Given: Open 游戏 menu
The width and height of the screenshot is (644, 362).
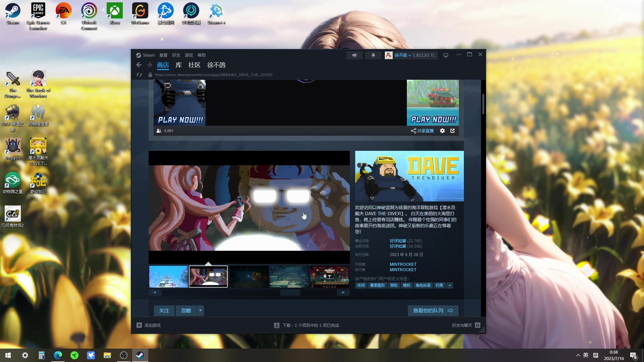Looking at the screenshot, I should (189, 55).
